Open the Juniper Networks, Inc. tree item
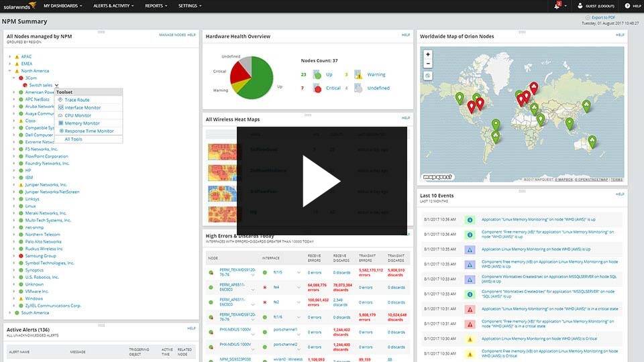The height and width of the screenshot is (362, 644). (46, 185)
